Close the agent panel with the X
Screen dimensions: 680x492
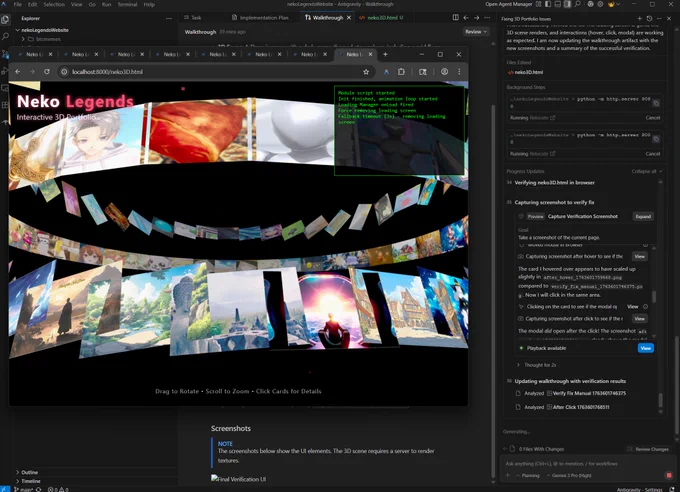click(x=669, y=19)
